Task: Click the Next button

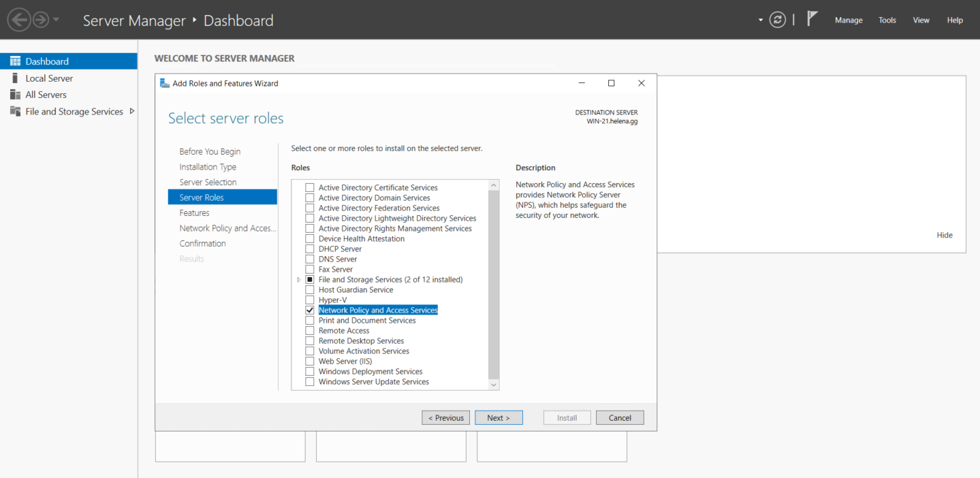Action: pos(499,418)
